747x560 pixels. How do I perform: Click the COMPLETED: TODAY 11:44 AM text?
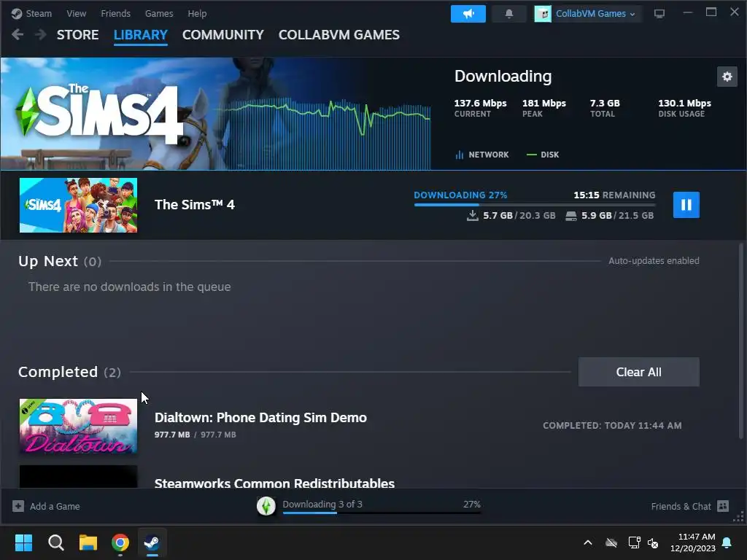[x=612, y=425]
